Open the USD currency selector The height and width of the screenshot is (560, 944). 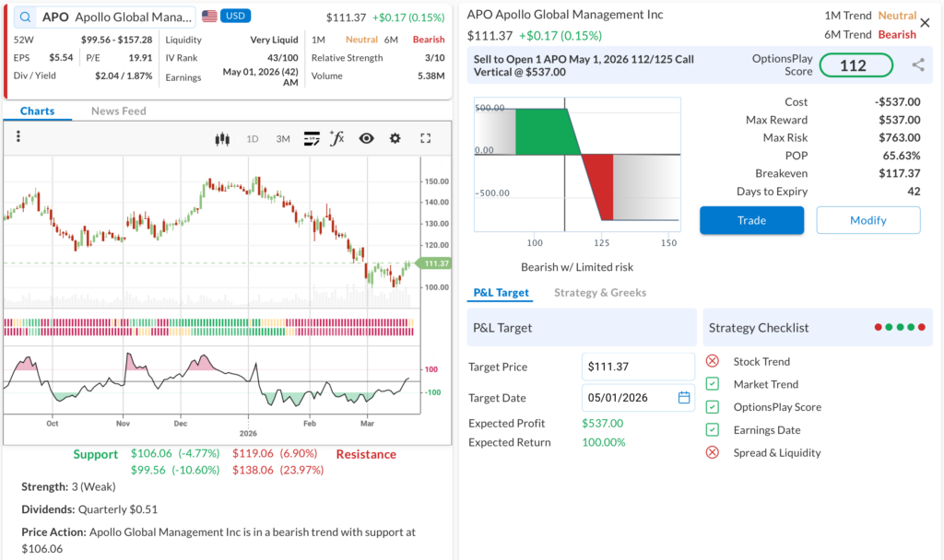235,17
